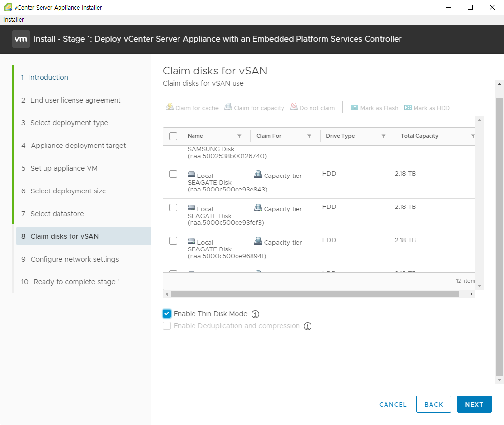The height and width of the screenshot is (425, 504).
Task: Click the Mark as Flash icon
Action: (354, 108)
